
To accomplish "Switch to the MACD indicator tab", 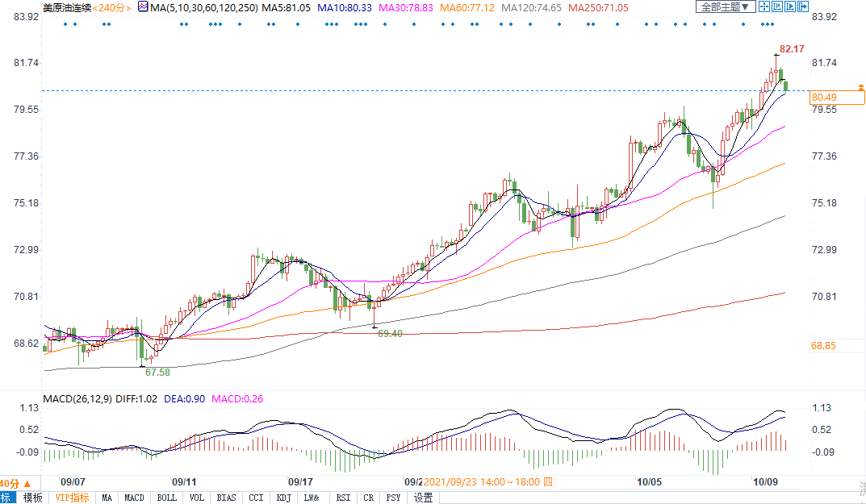I will point(134,498).
